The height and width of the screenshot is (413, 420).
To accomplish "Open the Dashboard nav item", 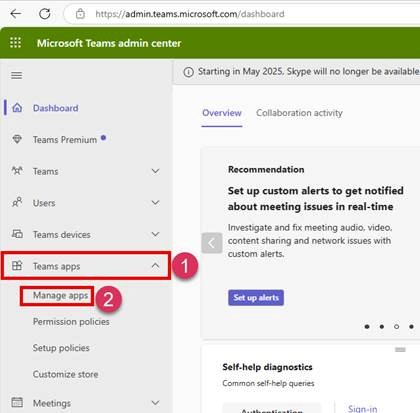I will (56, 108).
